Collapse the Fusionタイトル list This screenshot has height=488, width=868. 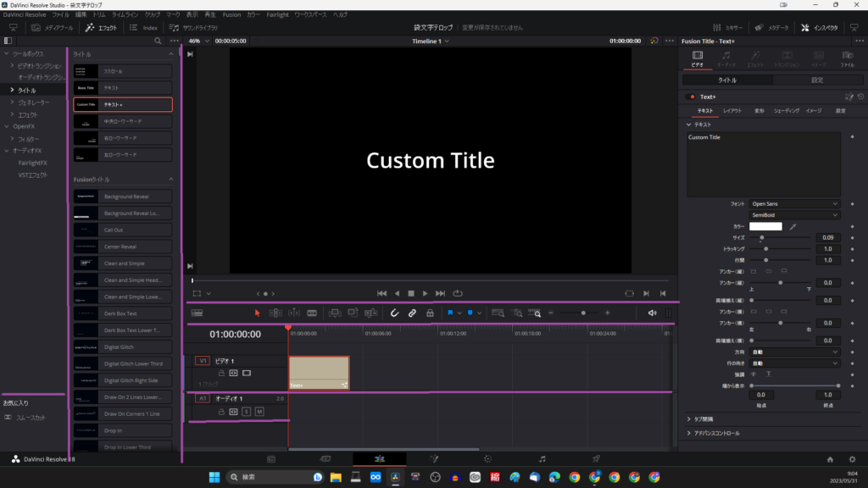pyautogui.click(x=170, y=180)
